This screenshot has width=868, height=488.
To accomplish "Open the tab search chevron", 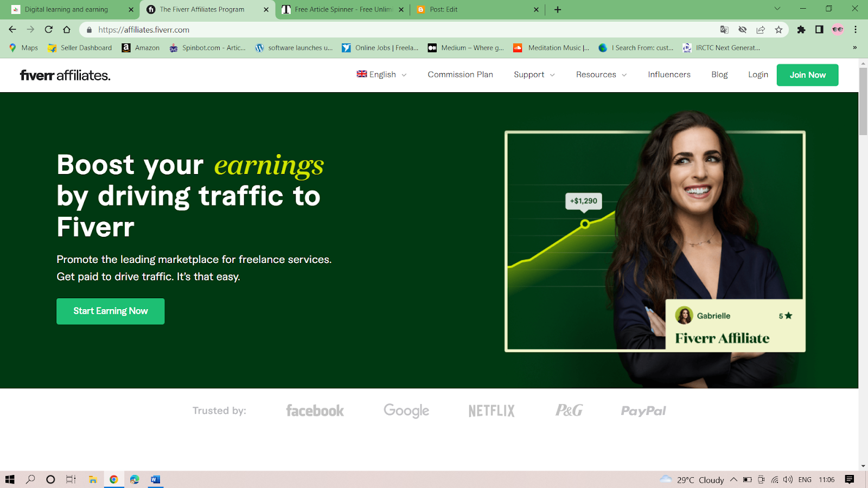I will coord(777,9).
